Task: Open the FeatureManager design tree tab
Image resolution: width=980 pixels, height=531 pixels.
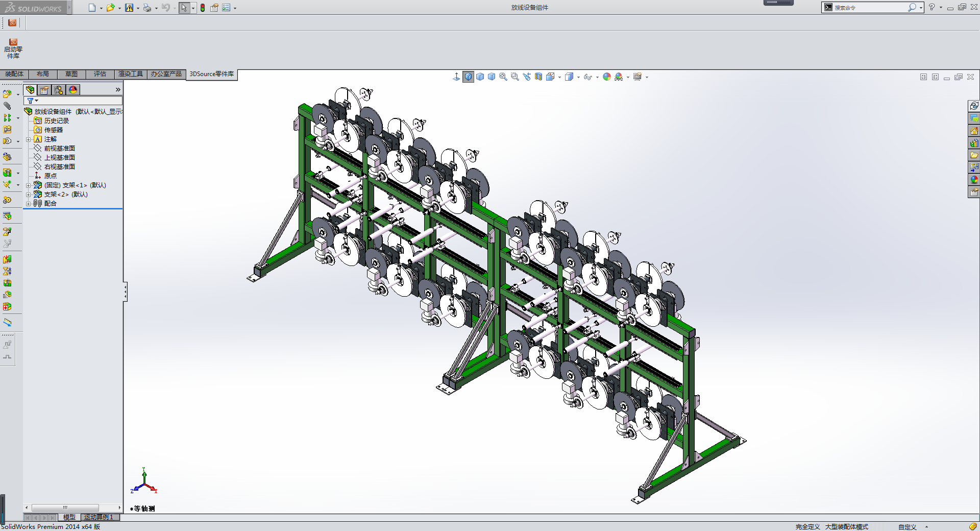Action: [x=30, y=90]
